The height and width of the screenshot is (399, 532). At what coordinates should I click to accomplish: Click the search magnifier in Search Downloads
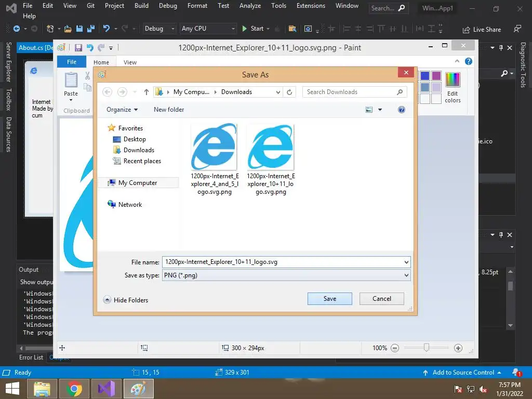400,92
